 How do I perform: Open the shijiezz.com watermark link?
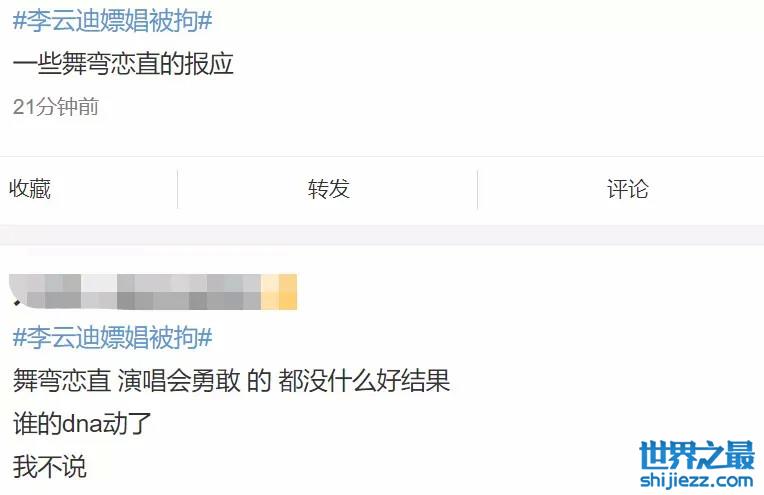(x=697, y=481)
